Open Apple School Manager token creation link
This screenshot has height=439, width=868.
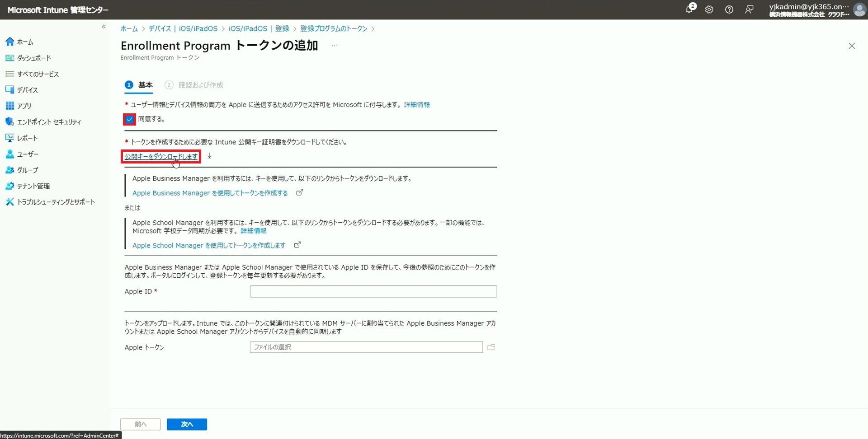209,245
